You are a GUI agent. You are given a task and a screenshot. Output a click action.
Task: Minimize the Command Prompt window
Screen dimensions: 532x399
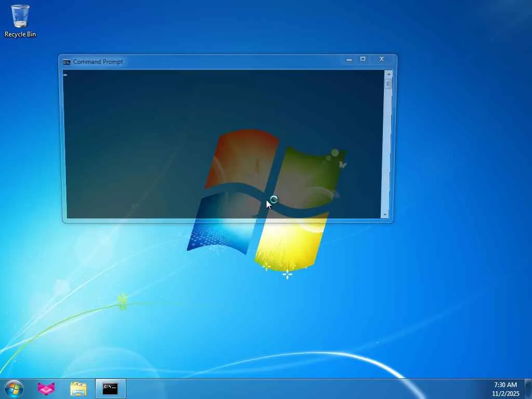pos(349,59)
